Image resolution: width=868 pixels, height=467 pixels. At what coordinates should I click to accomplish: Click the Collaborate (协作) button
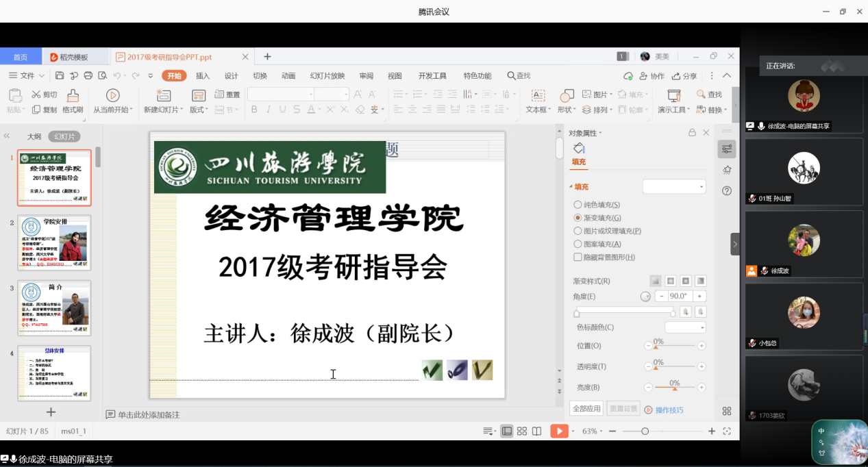pos(652,76)
